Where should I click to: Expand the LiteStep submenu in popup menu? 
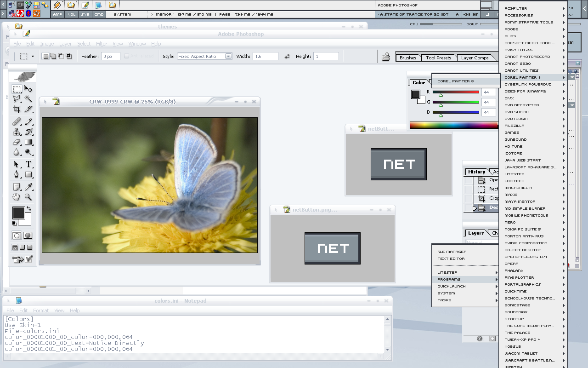pyautogui.click(x=465, y=272)
